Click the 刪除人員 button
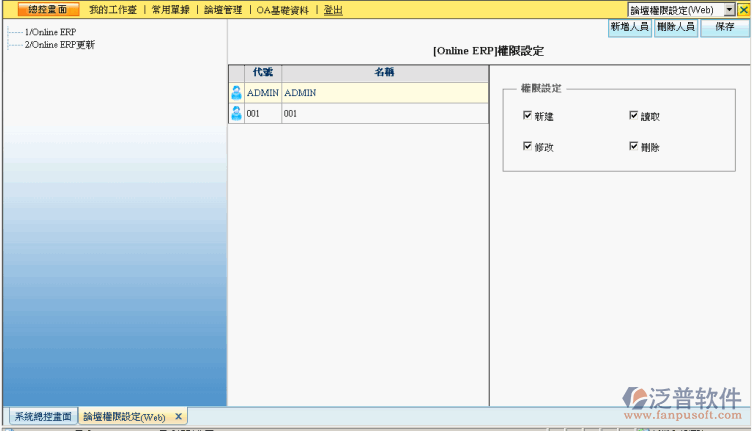The height and width of the screenshot is (431, 752). point(676,28)
